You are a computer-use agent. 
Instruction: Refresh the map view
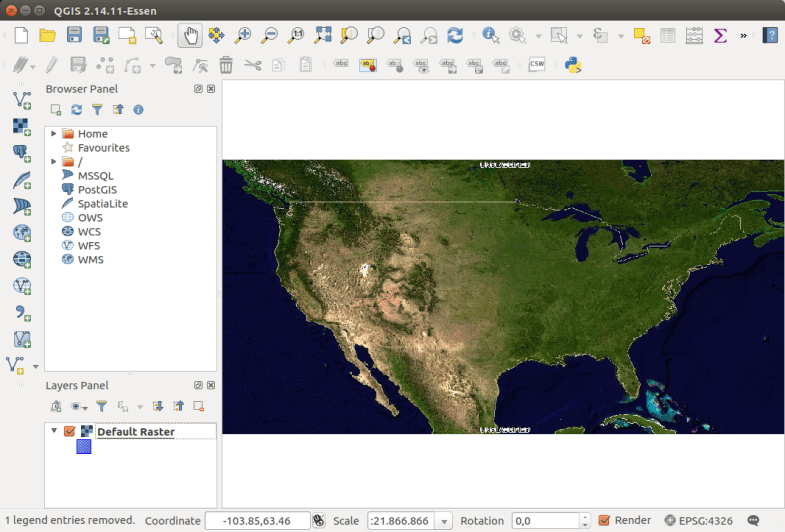455,35
